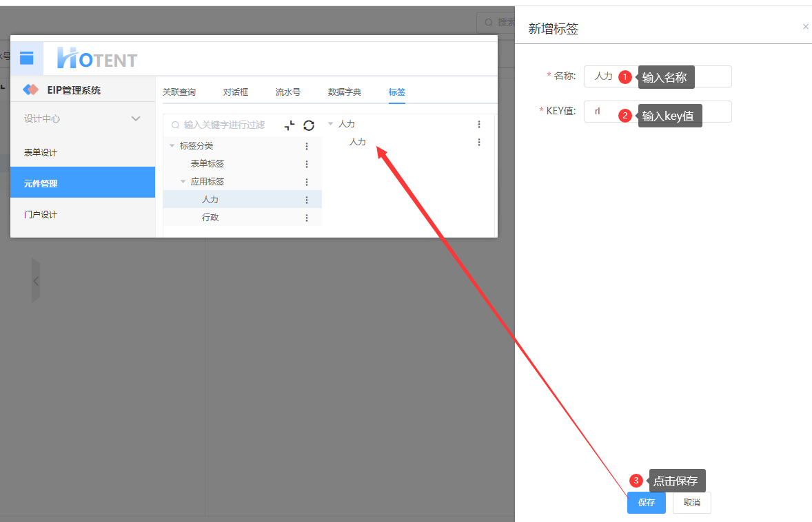Collapse the 标签分类 tree node
Screen dimensions: 812x522
click(x=172, y=146)
